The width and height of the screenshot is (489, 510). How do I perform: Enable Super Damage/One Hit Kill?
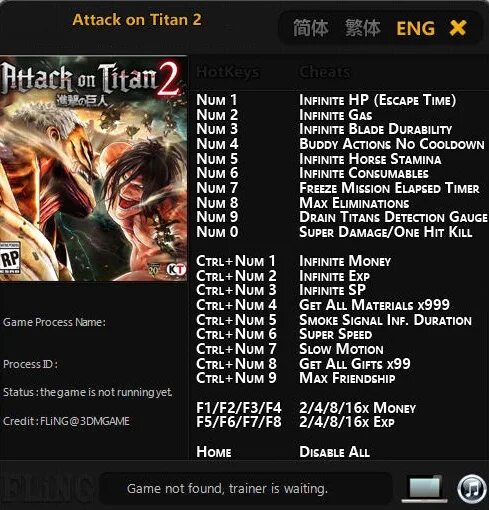(385, 232)
